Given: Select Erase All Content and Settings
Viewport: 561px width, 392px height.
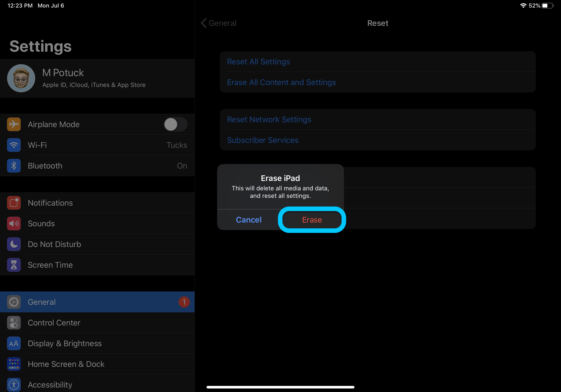Looking at the screenshot, I should [282, 82].
